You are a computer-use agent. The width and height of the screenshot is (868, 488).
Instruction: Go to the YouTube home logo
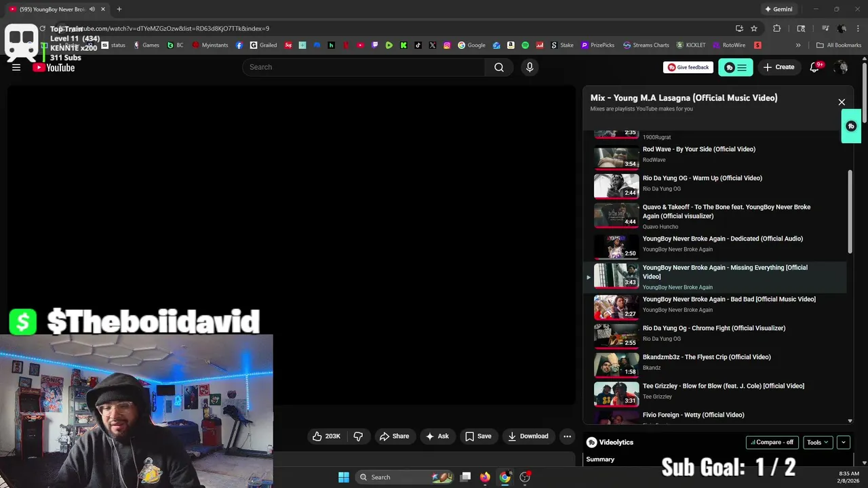(x=54, y=67)
